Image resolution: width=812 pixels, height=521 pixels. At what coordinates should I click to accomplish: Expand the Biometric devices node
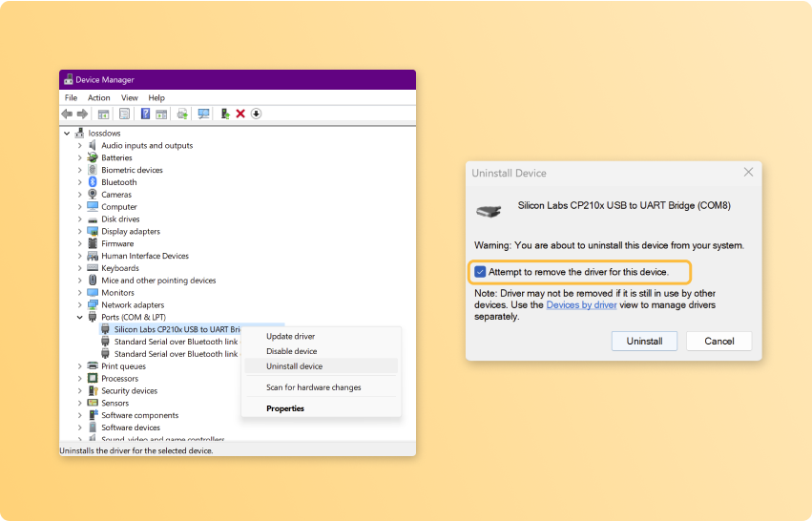[80, 170]
